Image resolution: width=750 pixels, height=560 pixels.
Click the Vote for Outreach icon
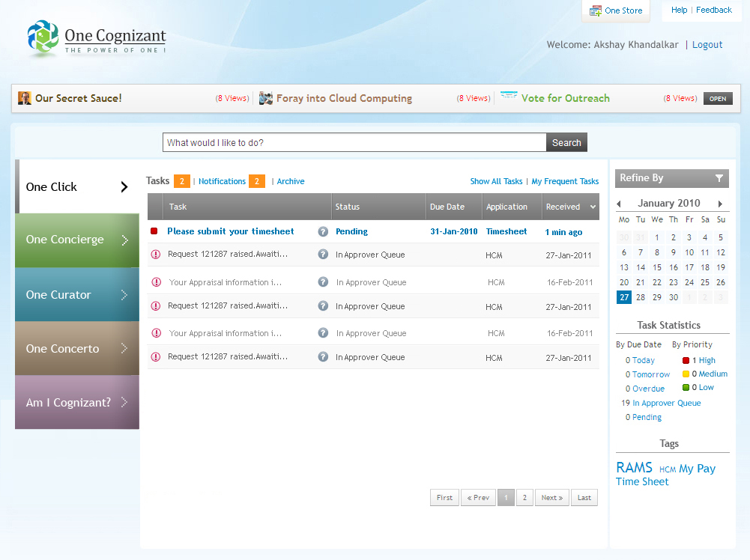(x=509, y=97)
